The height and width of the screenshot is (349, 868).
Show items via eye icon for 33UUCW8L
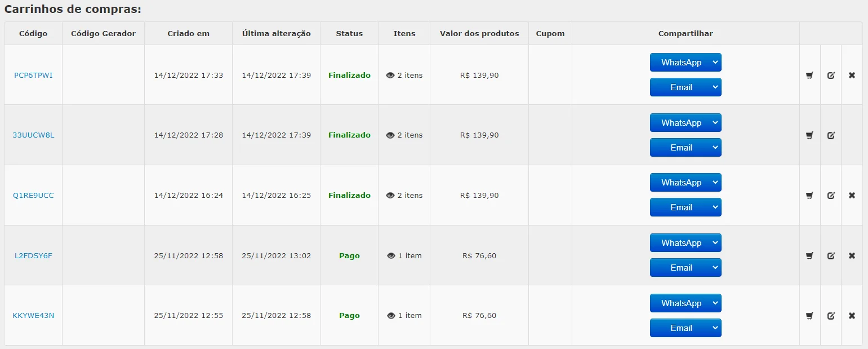click(390, 135)
